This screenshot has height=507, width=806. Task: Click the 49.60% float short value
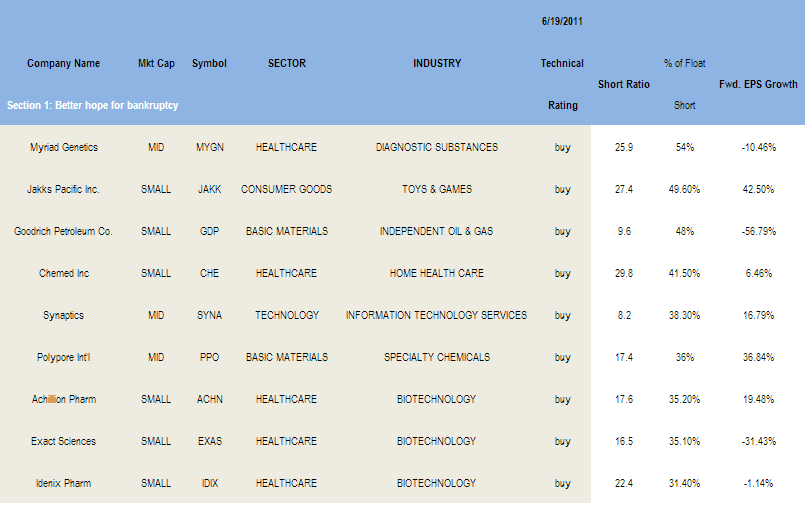point(684,189)
